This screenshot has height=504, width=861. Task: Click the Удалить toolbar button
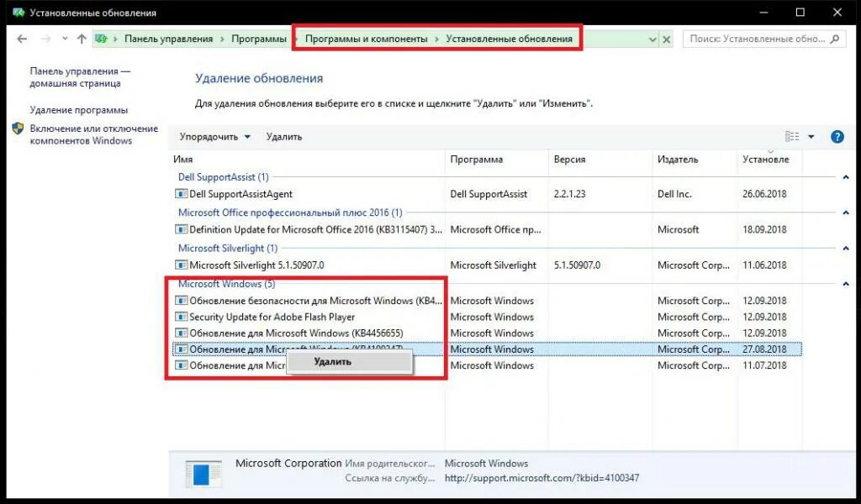pos(284,137)
